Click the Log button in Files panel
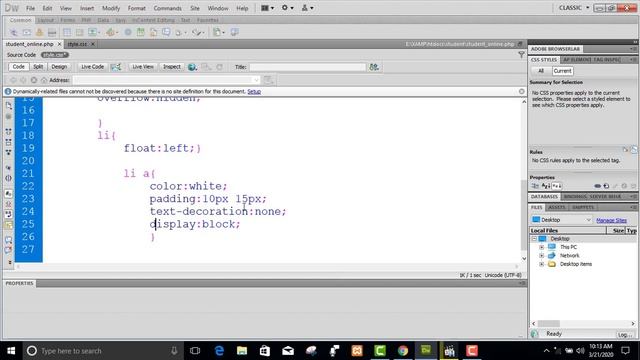Viewport: 640px width, 360px height. coord(624,335)
